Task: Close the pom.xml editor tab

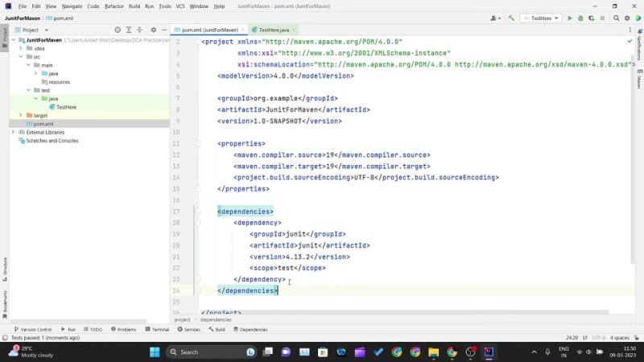Action: click(243, 30)
